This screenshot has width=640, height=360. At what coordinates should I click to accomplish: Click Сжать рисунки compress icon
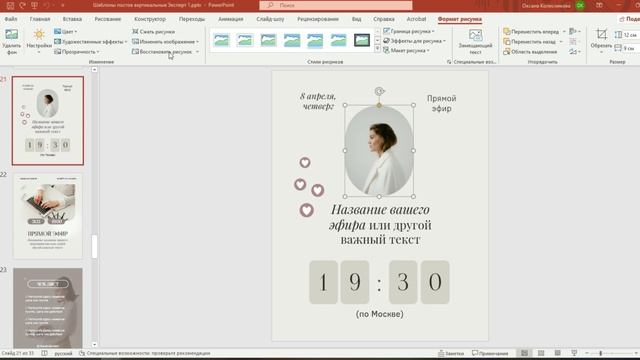153,31
